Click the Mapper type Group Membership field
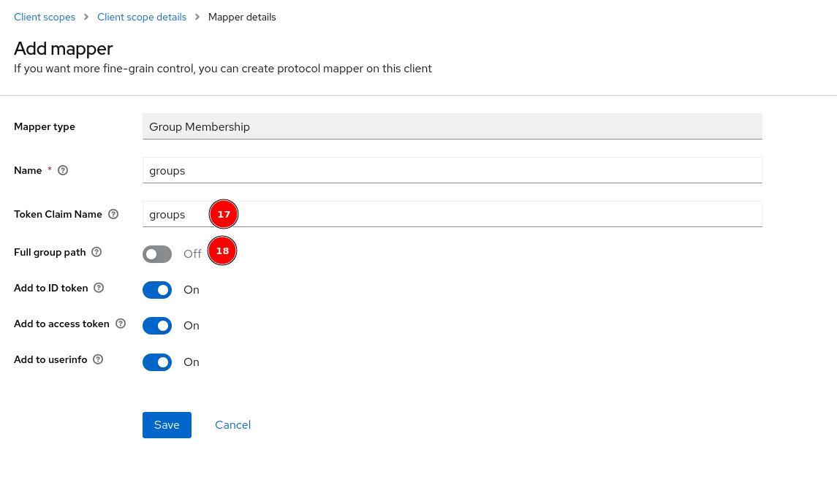 click(x=452, y=126)
